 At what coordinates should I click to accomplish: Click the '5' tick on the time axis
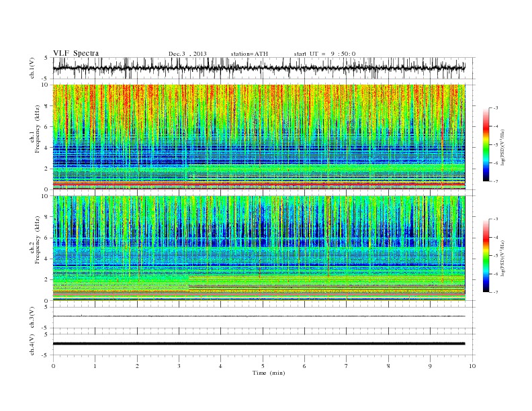pos(263,366)
